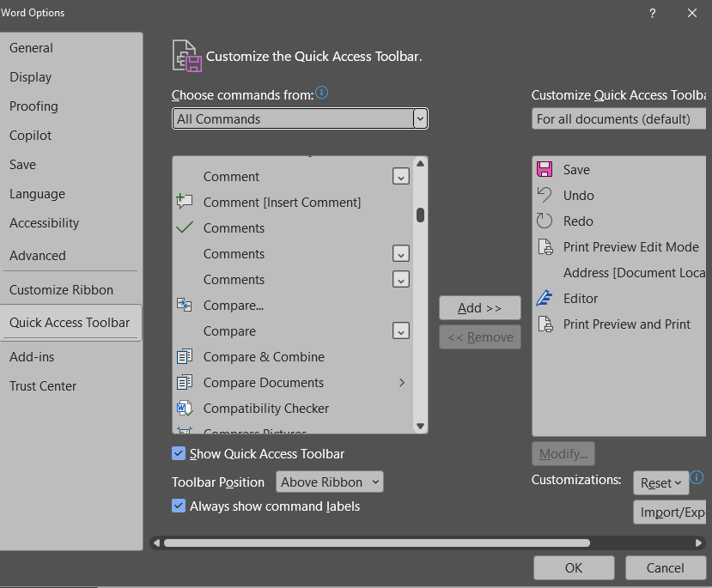
Task: Click the blue Editor pen icon
Action: tap(545, 298)
